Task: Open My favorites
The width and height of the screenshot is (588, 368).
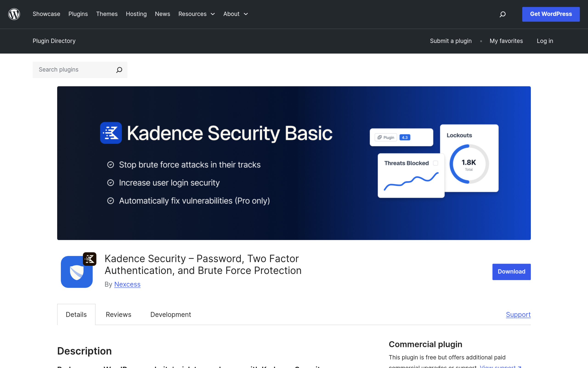Action: (x=506, y=41)
